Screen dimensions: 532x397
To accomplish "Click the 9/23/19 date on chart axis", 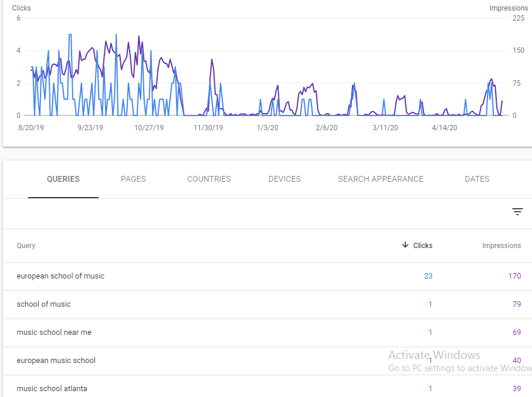I will pos(90,127).
